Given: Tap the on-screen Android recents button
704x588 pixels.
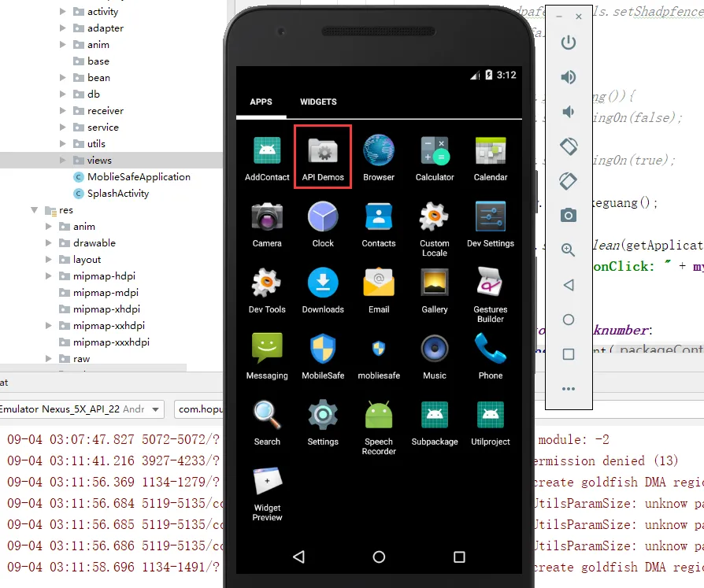Looking at the screenshot, I should pos(459,557).
